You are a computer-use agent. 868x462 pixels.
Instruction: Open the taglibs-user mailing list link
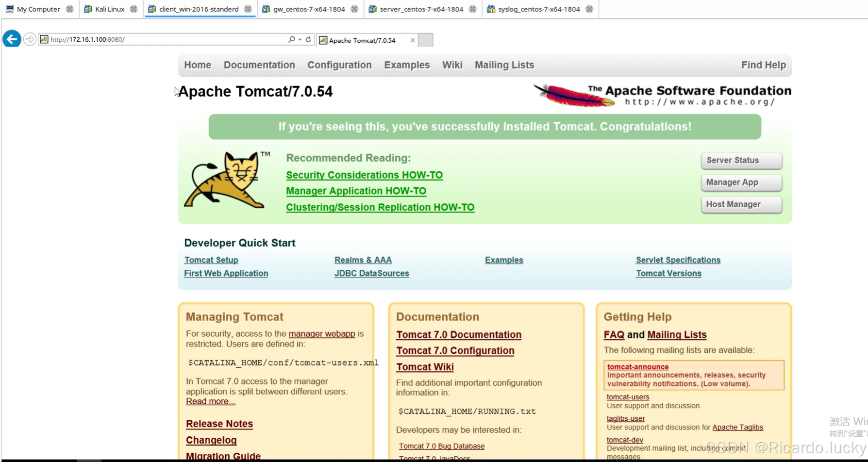(626, 418)
